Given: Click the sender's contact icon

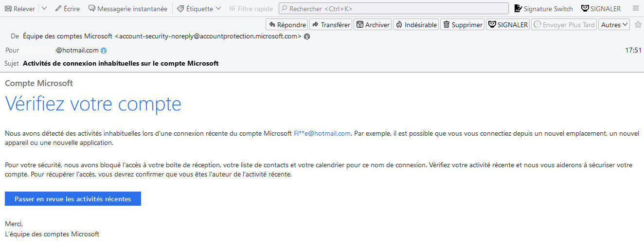Looking at the screenshot, I should click(x=307, y=36).
